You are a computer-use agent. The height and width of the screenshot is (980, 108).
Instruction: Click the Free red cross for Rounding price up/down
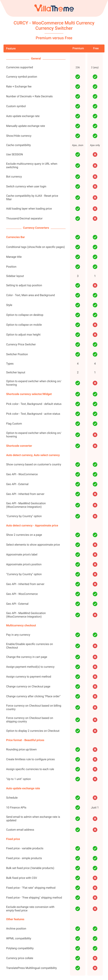[x=95, y=750]
